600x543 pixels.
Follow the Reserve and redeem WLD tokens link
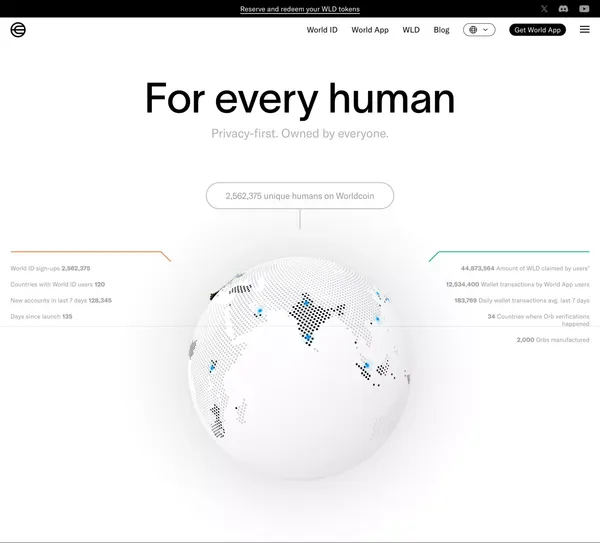[300, 9]
